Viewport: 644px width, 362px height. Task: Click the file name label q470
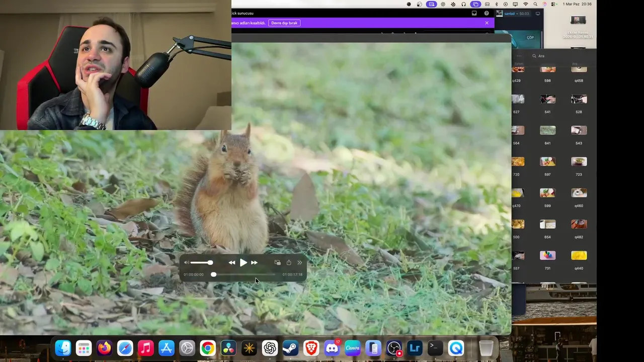[x=516, y=206]
